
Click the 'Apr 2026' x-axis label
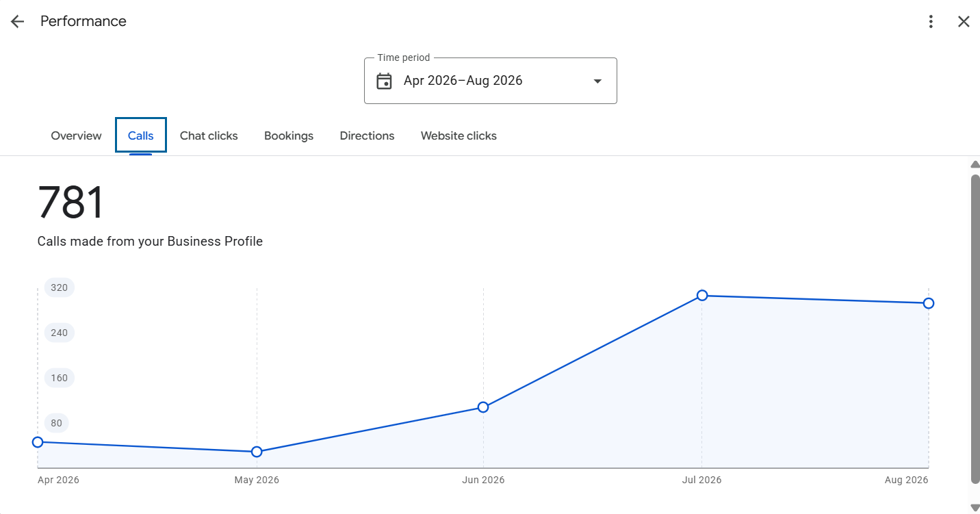tap(58, 480)
